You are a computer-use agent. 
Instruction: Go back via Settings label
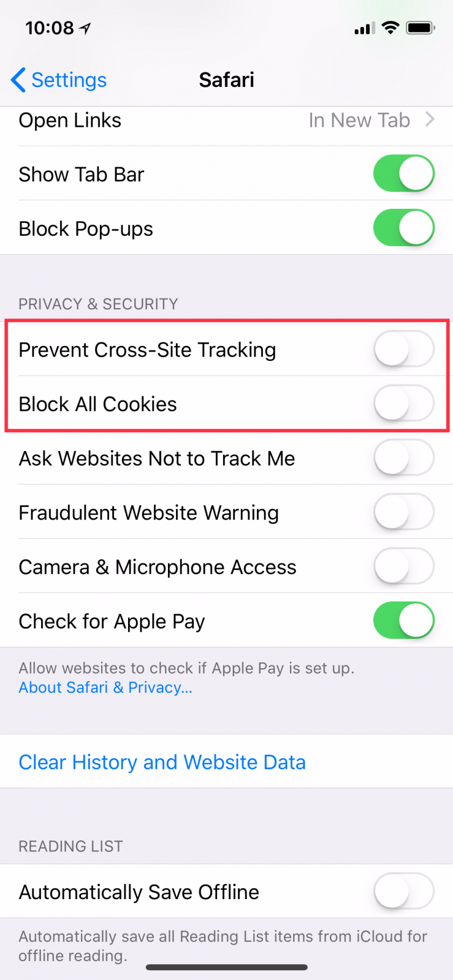(x=69, y=80)
